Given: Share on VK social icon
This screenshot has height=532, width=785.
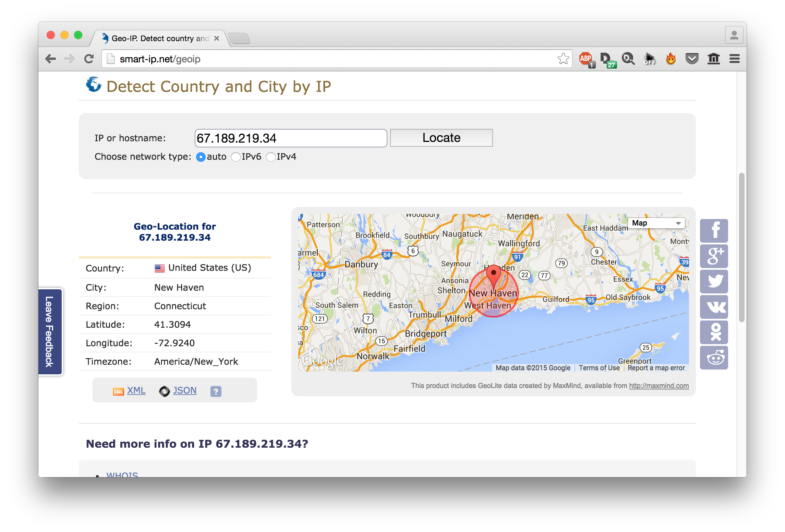Looking at the screenshot, I should coord(714,307).
